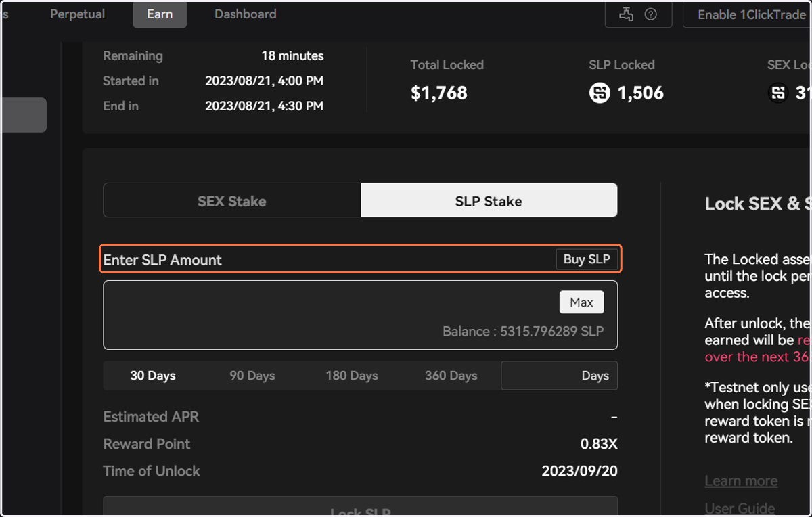Click the faucet icon in header
Screen dimensions: 812x517
click(x=626, y=14)
